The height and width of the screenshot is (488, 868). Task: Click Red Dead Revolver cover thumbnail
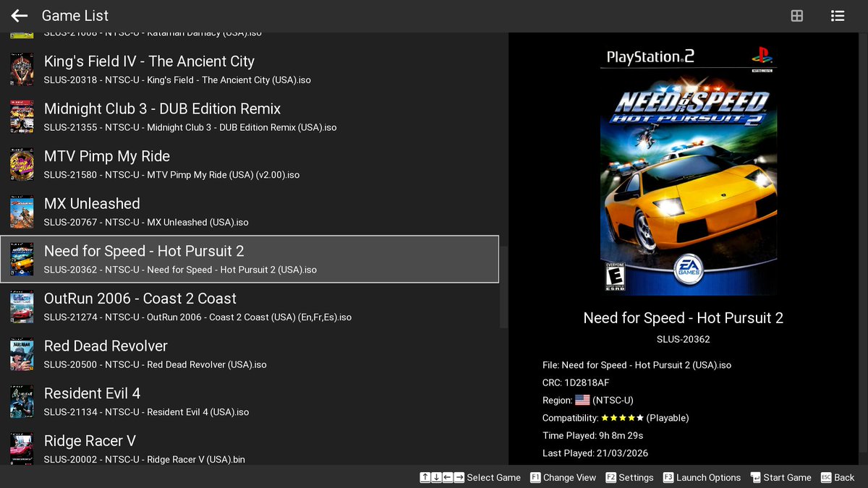(22, 354)
